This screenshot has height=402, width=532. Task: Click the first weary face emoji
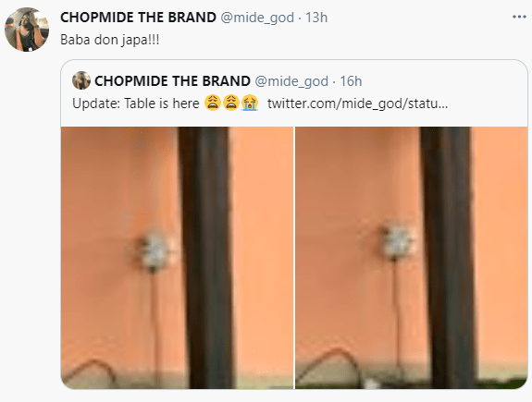pos(213,103)
